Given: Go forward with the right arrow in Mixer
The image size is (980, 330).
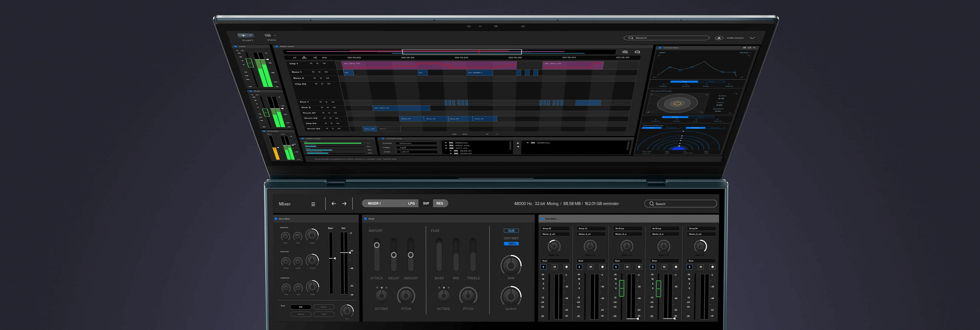Looking at the screenshot, I should point(344,204).
